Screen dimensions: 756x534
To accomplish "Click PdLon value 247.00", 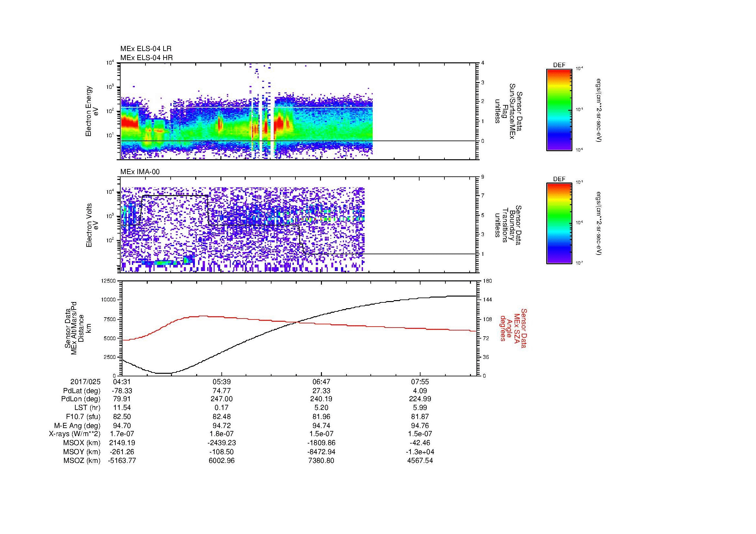I will tap(222, 399).
